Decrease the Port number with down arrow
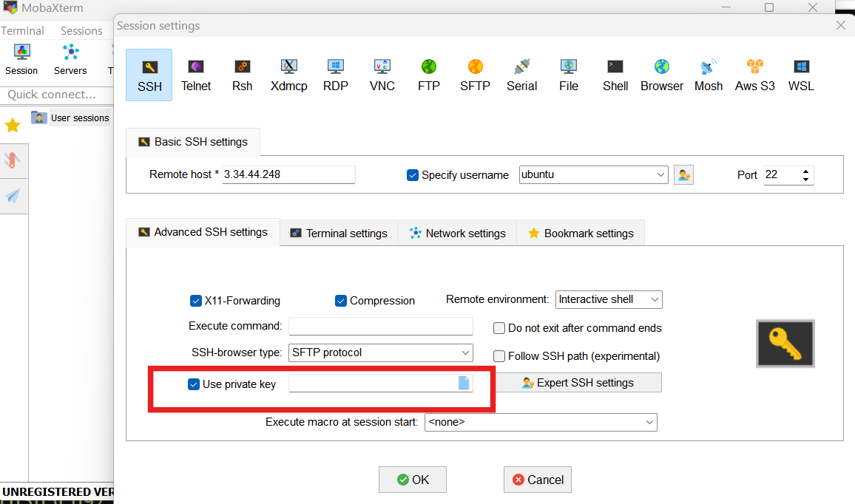The height and width of the screenshot is (504, 855). pyautogui.click(x=806, y=180)
